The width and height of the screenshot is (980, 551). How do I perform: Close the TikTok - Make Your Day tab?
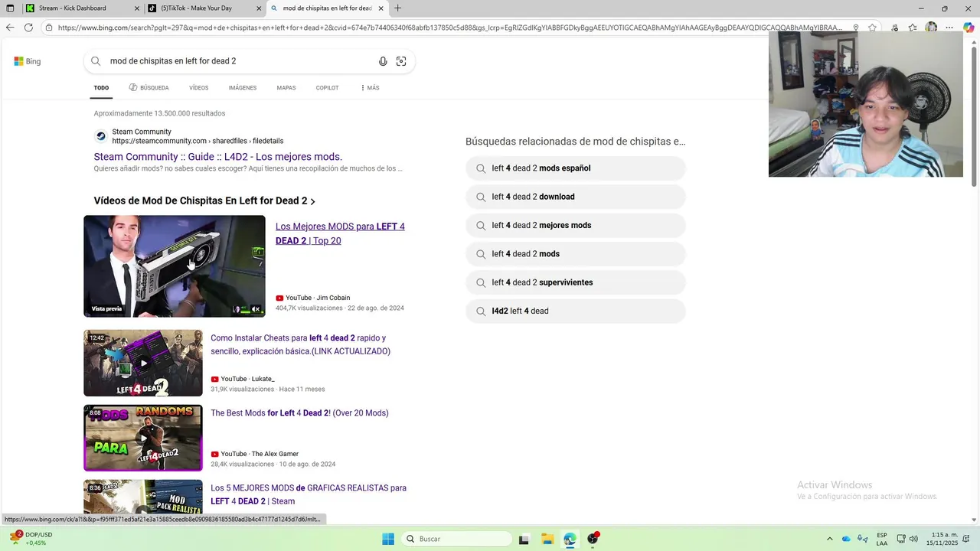point(259,8)
